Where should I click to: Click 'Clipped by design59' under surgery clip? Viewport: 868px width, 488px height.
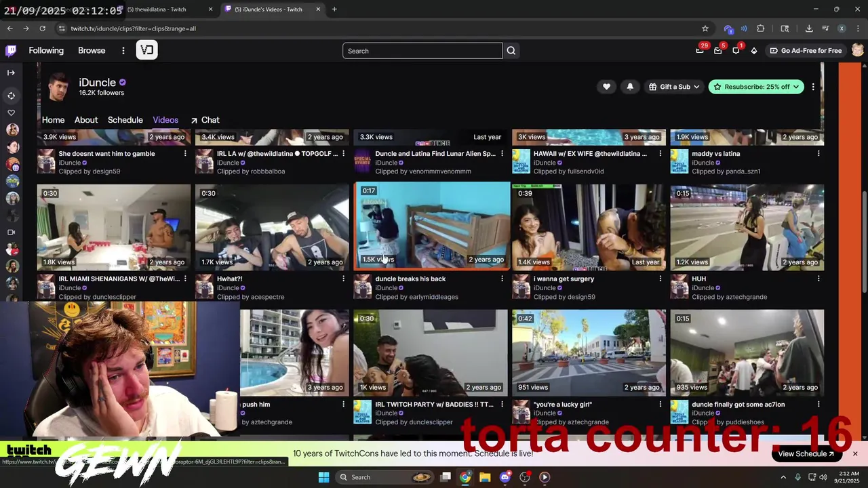coord(564,297)
